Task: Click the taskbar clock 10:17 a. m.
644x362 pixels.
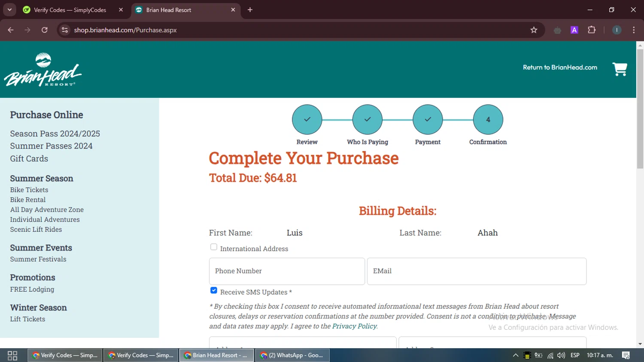Action: click(600, 356)
